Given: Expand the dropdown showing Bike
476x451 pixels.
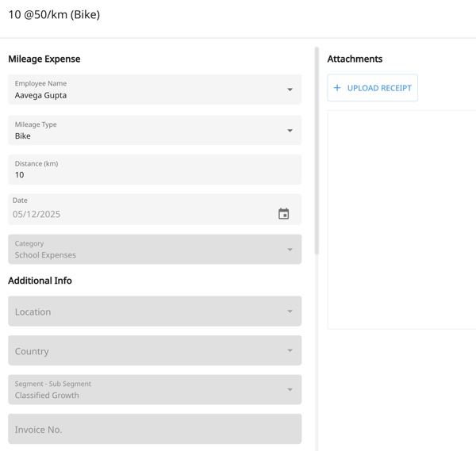Looking at the screenshot, I should 143,131.
